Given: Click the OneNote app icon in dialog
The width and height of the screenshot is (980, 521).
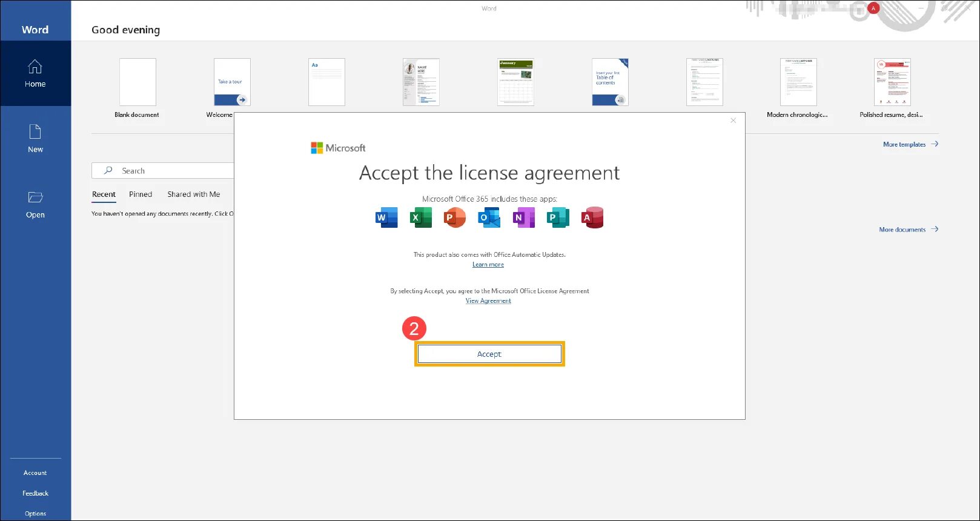Looking at the screenshot, I should click(x=524, y=217).
